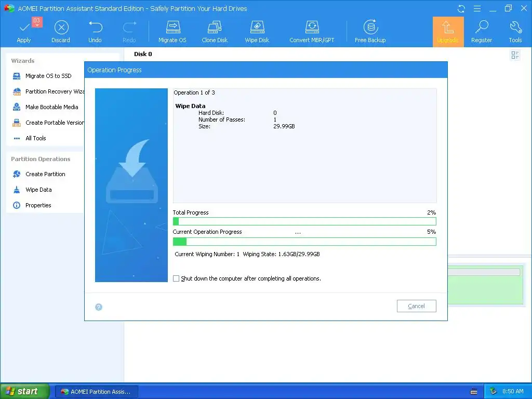
Task: Open the hamburger menu in title bar
Action: pos(477,8)
